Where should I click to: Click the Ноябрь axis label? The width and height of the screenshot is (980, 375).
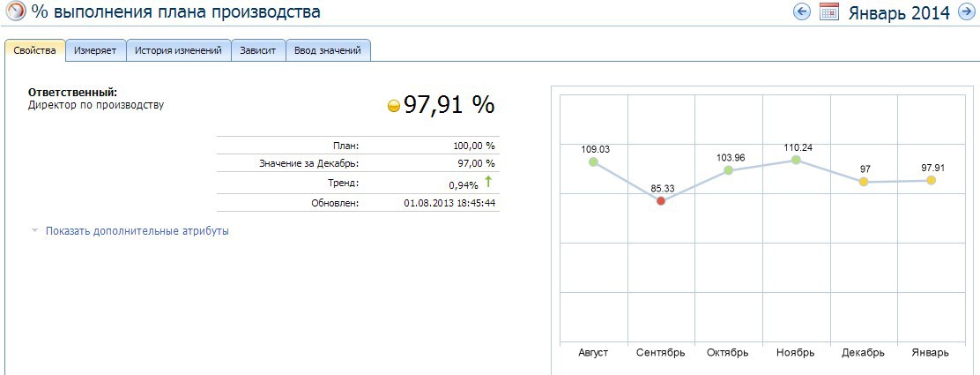coord(796,352)
